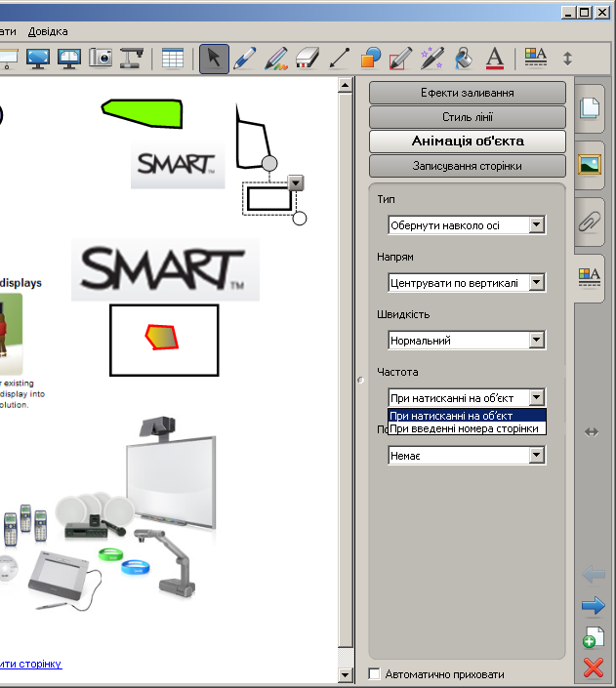Image resolution: width=616 pixels, height=688 pixels.
Task: Go to next page with blue right arrow
Action: [594, 606]
